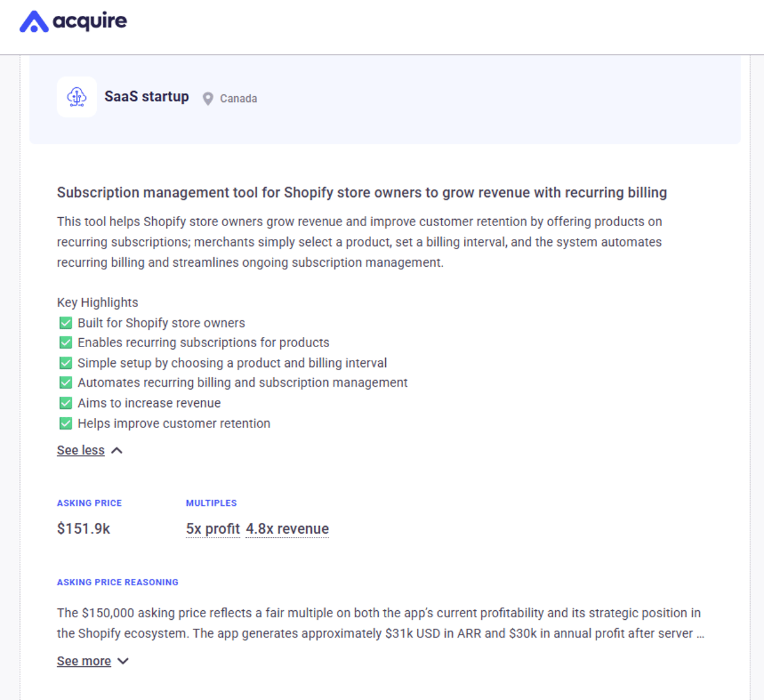The width and height of the screenshot is (764, 700).
Task: Collapse the Key Highlights using "See less"
Action: [x=80, y=450]
